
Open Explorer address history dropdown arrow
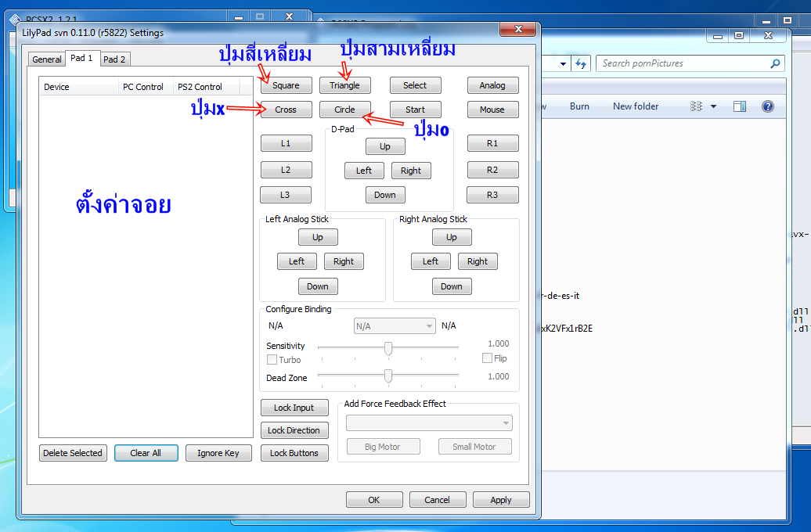(x=563, y=64)
